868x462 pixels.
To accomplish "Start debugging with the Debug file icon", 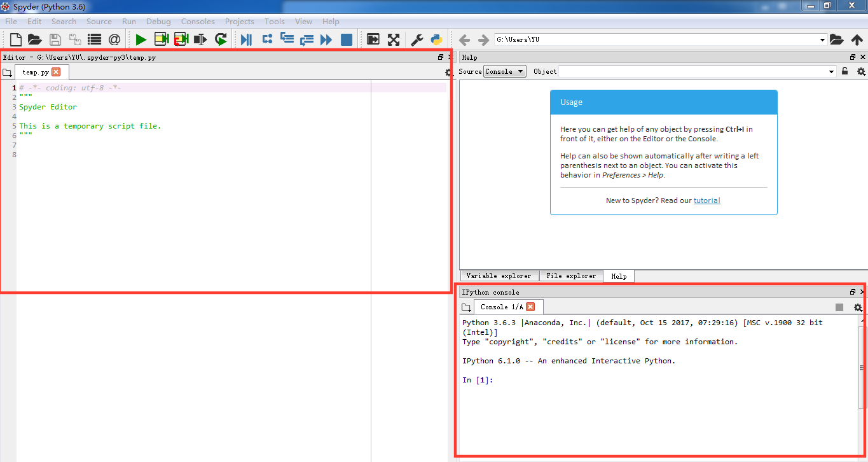I will tap(246, 39).
